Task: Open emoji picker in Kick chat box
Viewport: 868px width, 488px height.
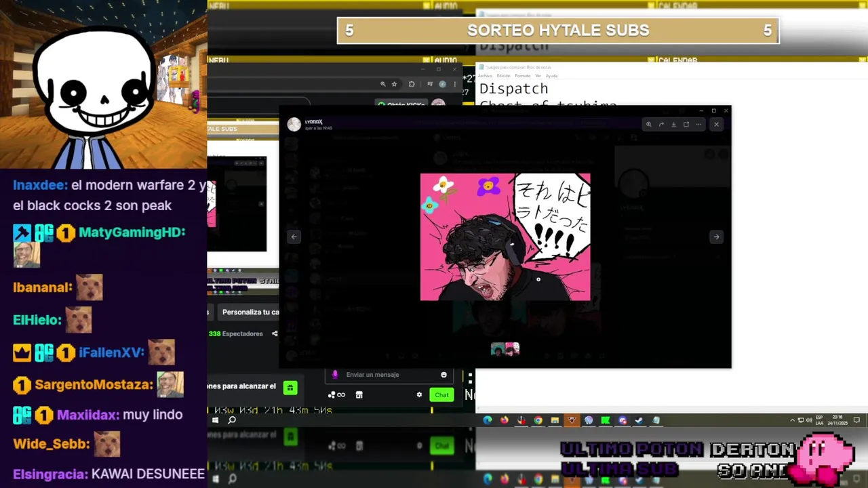Action: [443, 375]
